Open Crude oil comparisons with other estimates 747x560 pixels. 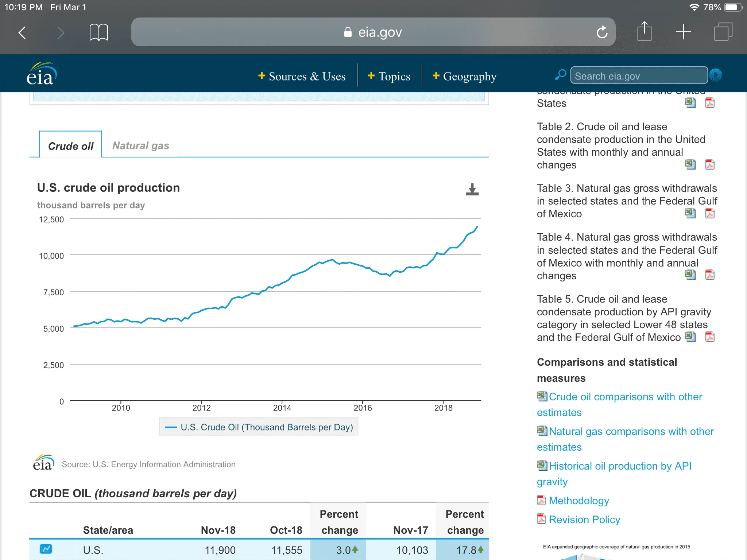[625, 397]
